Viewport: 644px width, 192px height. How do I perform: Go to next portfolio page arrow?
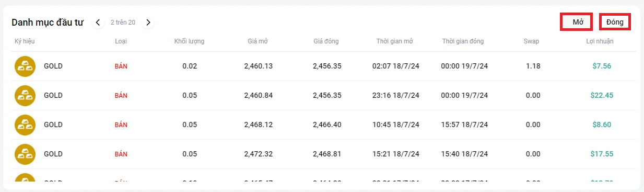pos(148,22)
